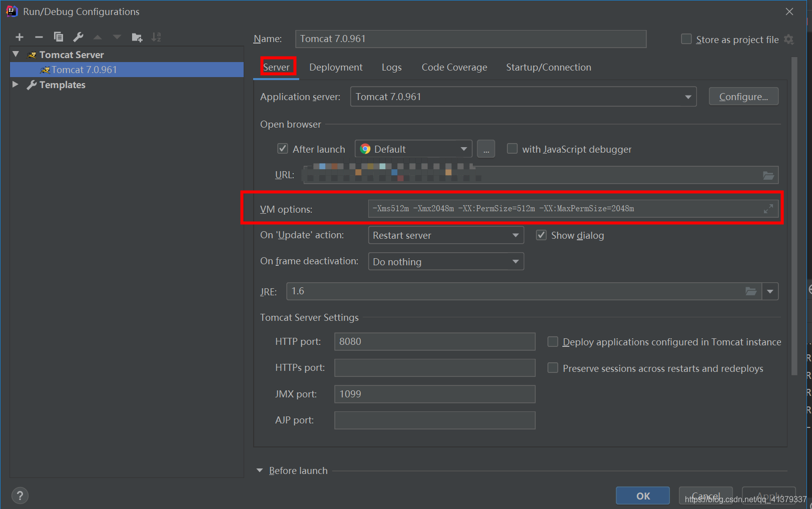Enable the JavaScript debugger checkbox
This screenshot has width=812, height=509.
point(512,148)
